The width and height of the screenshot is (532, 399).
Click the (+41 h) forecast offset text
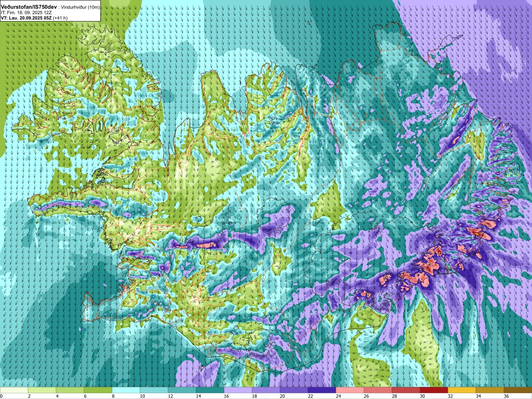pos(60,18)
